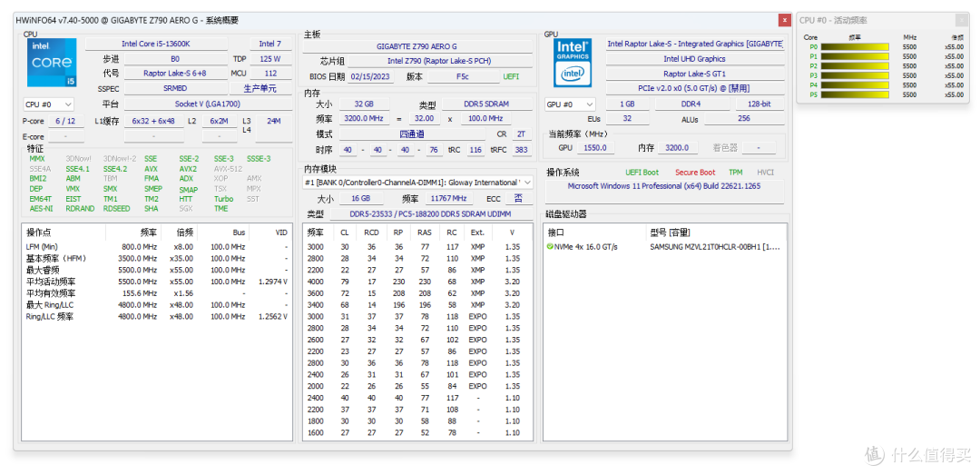The image size is (980, 475).
Task: Click the Intel UHD Graphics field
Action: click(694, 59)
